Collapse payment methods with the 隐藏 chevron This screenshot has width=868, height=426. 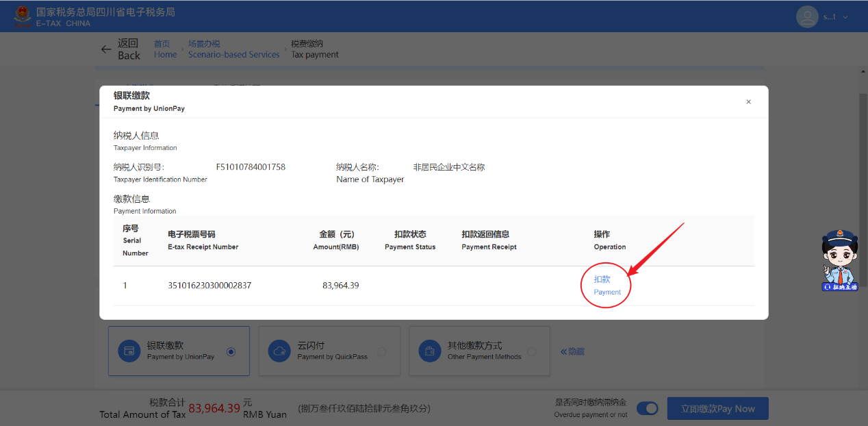tap(572, 351)
